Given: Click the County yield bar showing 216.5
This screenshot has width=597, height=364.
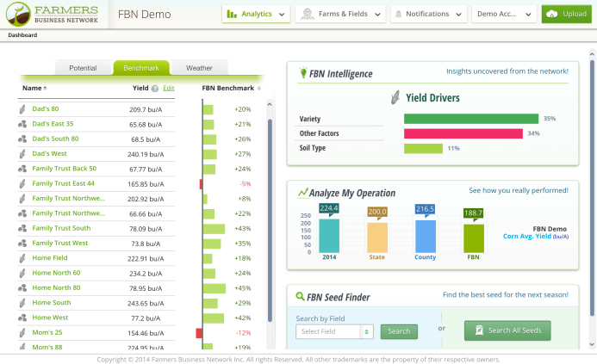Looking at the screenshot, I should coord(426,236).
